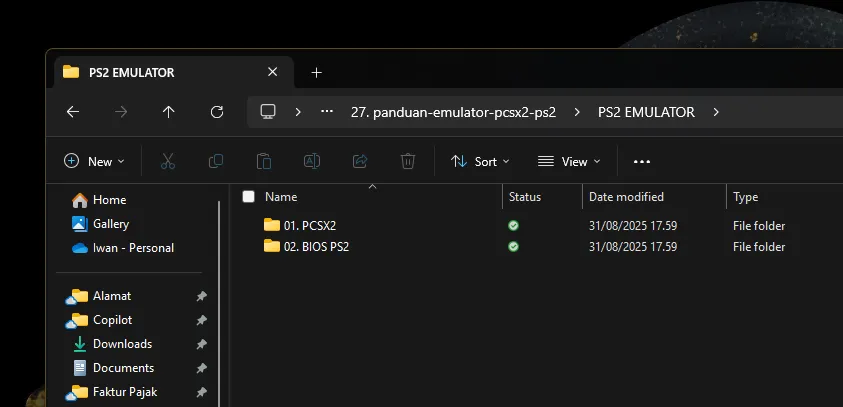Open the pinned Faktur Pajak folder

pyautogui.click(x=111, y=392)
